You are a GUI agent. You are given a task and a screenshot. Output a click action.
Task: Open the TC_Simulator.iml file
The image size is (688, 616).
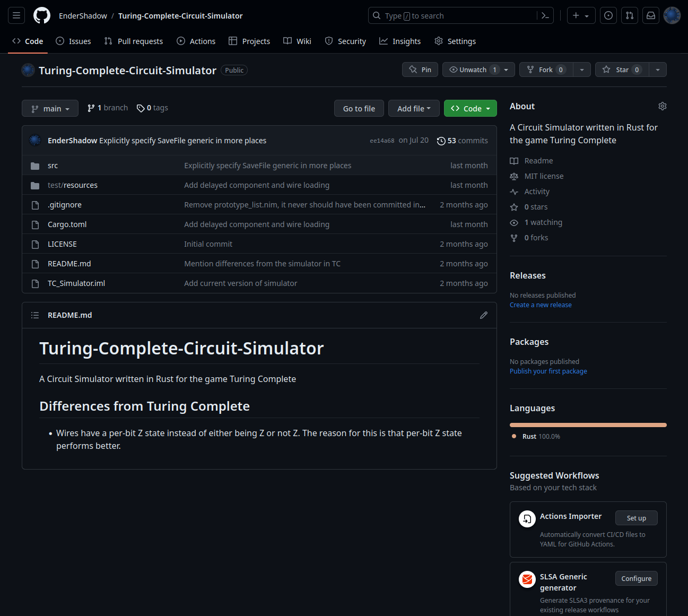point(76,283)
